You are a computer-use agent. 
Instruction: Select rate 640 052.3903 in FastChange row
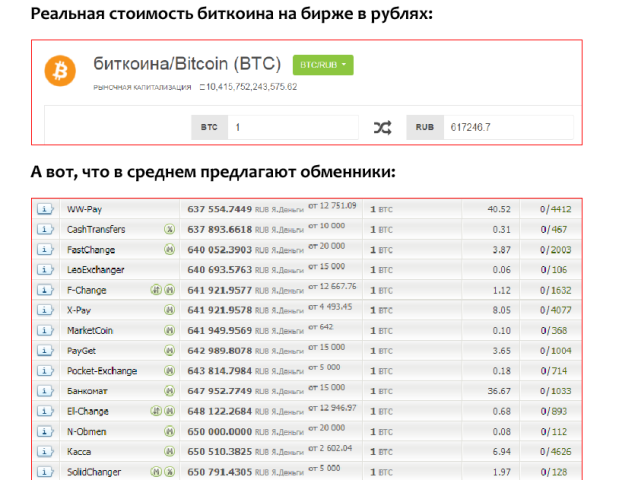219,250
